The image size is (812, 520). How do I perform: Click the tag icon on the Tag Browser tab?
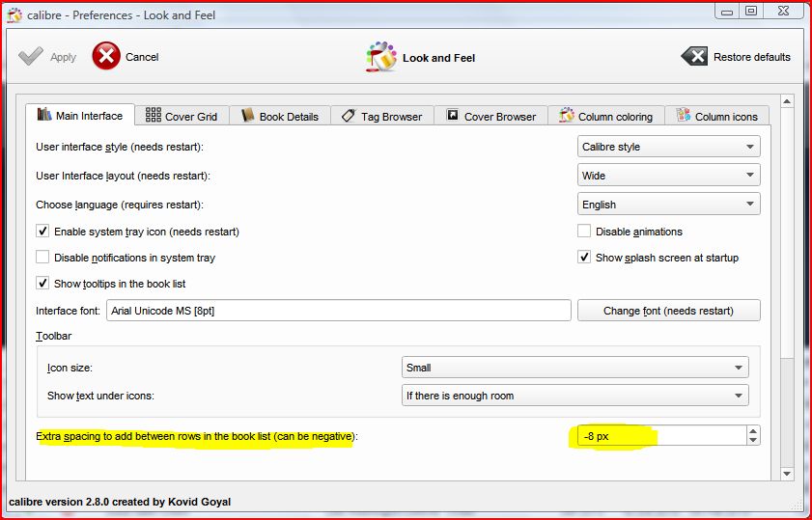(x=350, y=116)
